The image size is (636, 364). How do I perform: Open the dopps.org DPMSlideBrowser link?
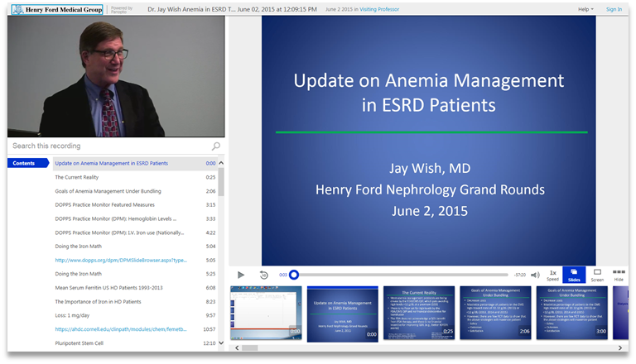121,261
